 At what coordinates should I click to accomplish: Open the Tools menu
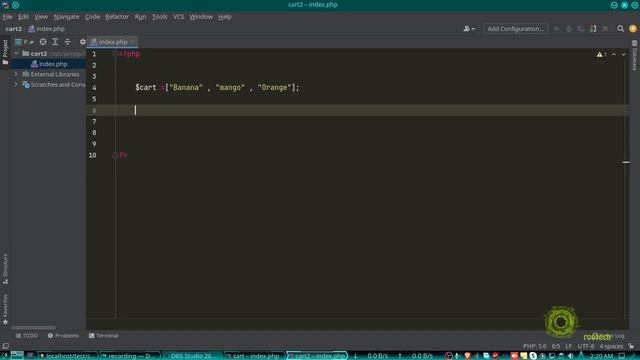click(159, 17)
